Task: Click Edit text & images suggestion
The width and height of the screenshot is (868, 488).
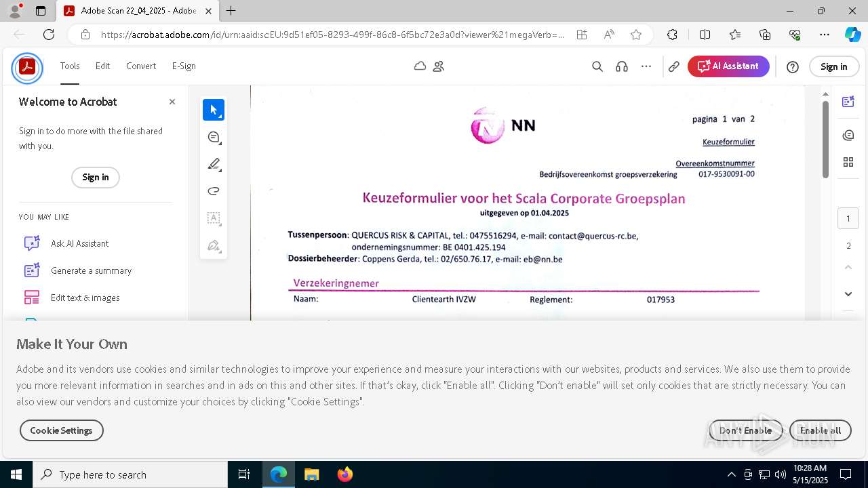Action: (72, 298)
